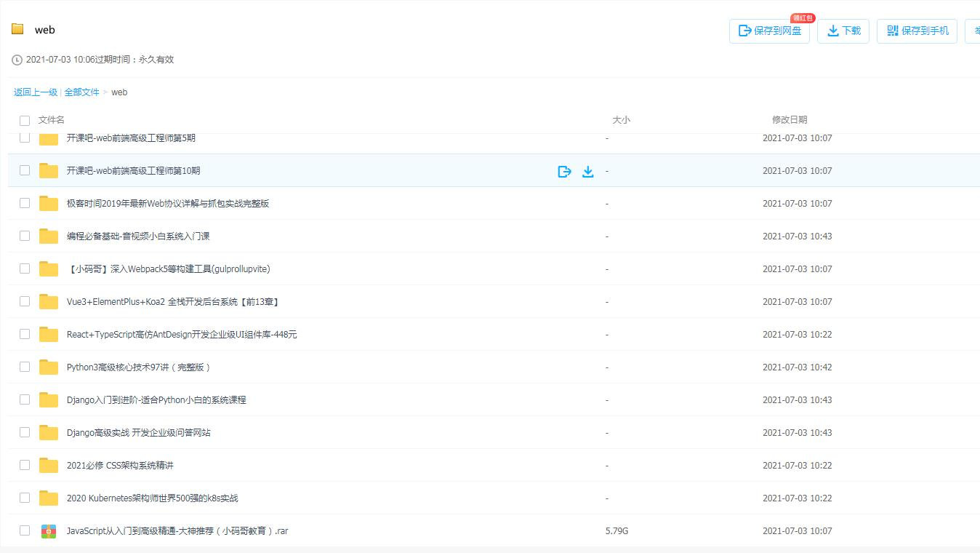Image resolution: width=980 pixels, height=553 pixels.
Task: Open folder icon of Django高级实战 row
Action: (49, 432)
